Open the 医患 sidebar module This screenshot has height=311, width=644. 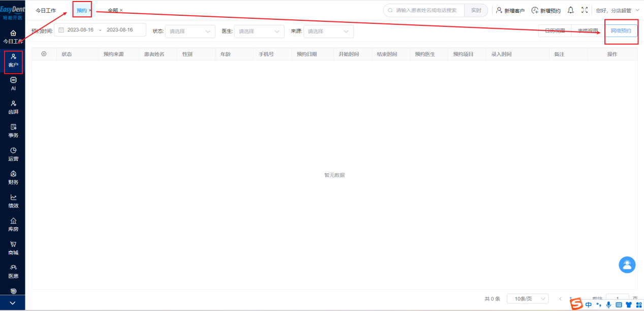pos(13,271)
